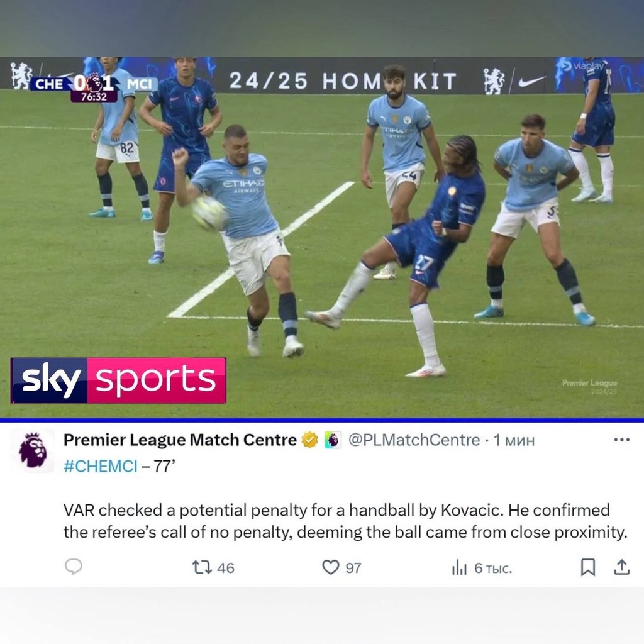The width and height of the screenshot is (644, 644).
Task: Open the view analytics bar chart icon
Action: [x=459, y=568]
